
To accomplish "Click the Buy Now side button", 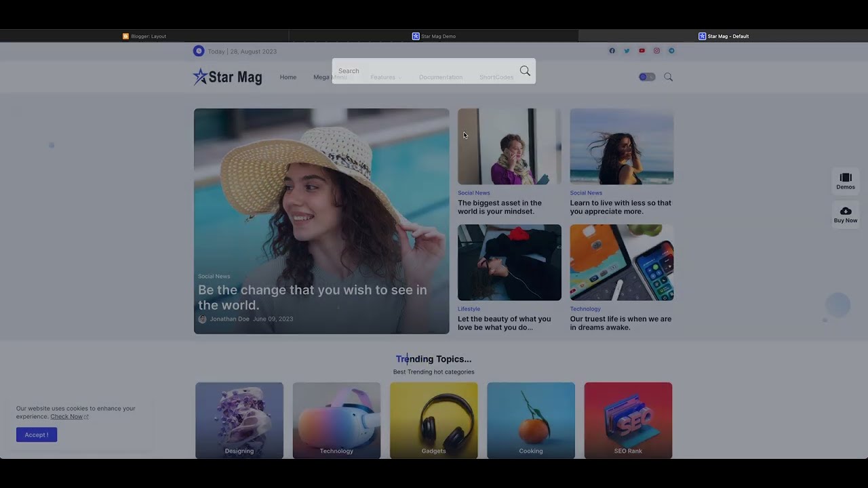I will (x=846, y=214).
